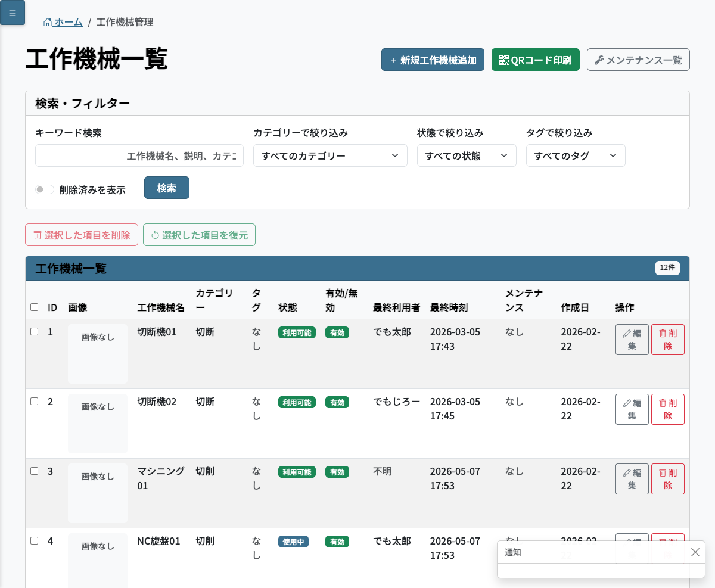Click 新規工作機械追加 button
Image resolution: width=715 pixels, height=588 pixels.
(x=433, y=60)
